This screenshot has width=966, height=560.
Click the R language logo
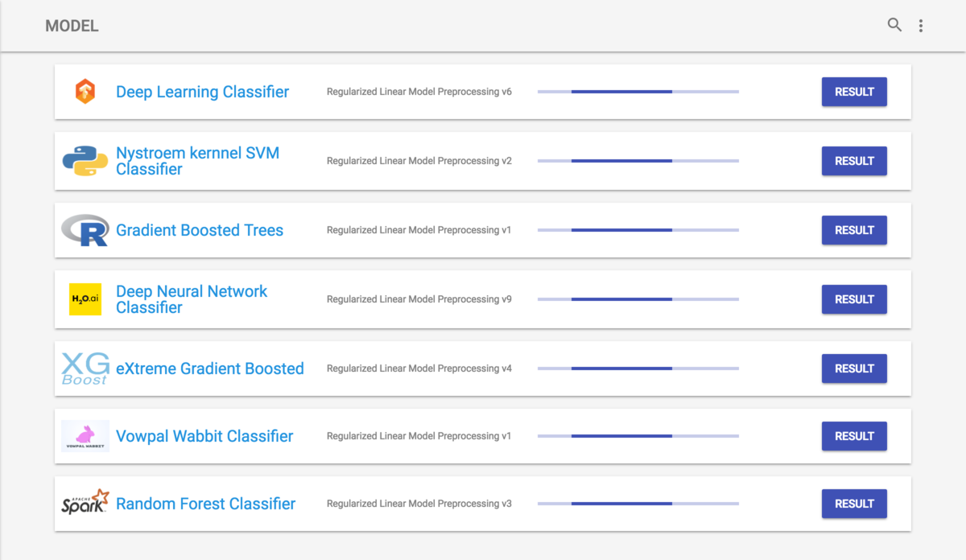click(x=85, y=230)
